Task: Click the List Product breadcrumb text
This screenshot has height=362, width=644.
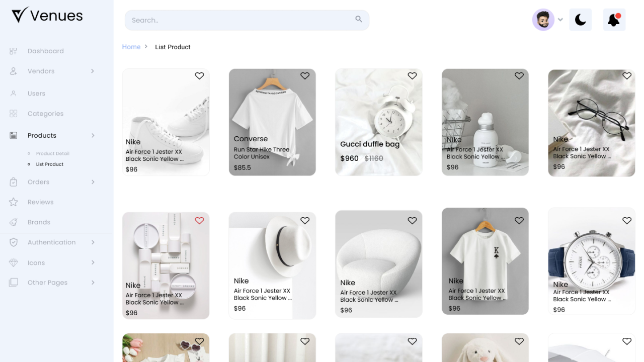Action: click(173, 47)
